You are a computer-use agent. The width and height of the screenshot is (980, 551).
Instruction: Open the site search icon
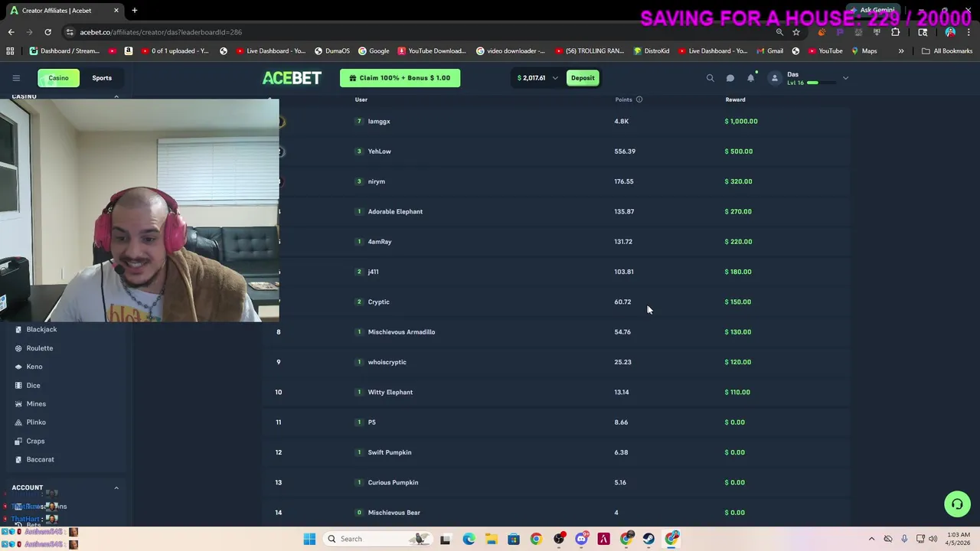pos(710,78)
